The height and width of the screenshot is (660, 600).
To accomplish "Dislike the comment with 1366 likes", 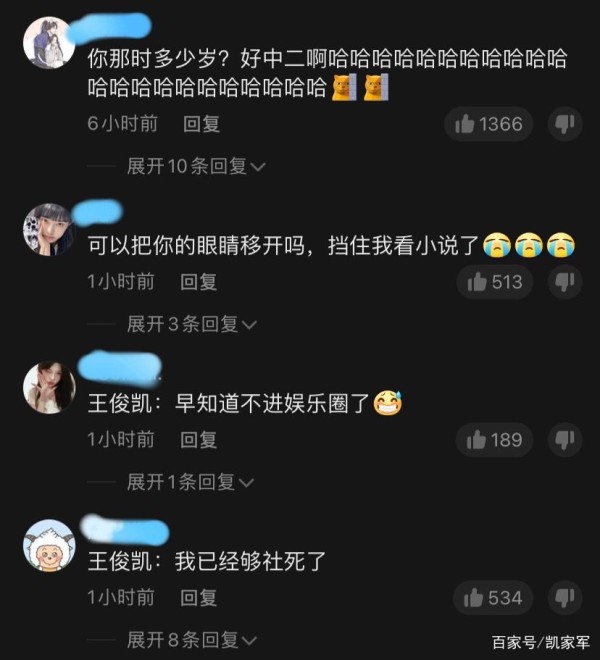I will 565,124.
